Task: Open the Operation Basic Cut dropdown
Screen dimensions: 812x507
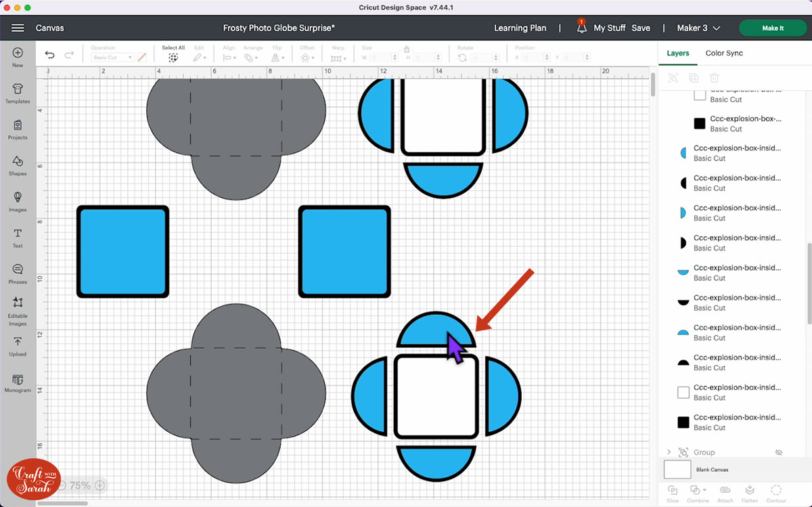Action: [112, 58]
